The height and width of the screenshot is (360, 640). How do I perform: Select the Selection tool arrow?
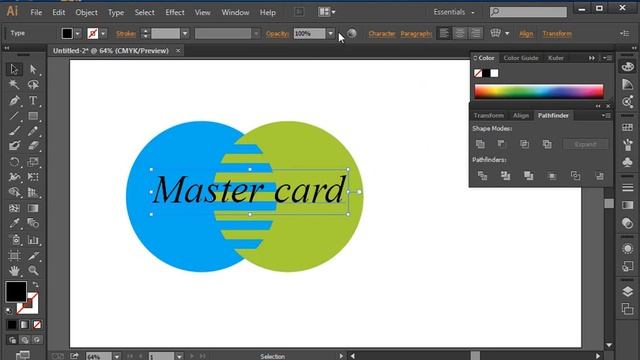14,69
